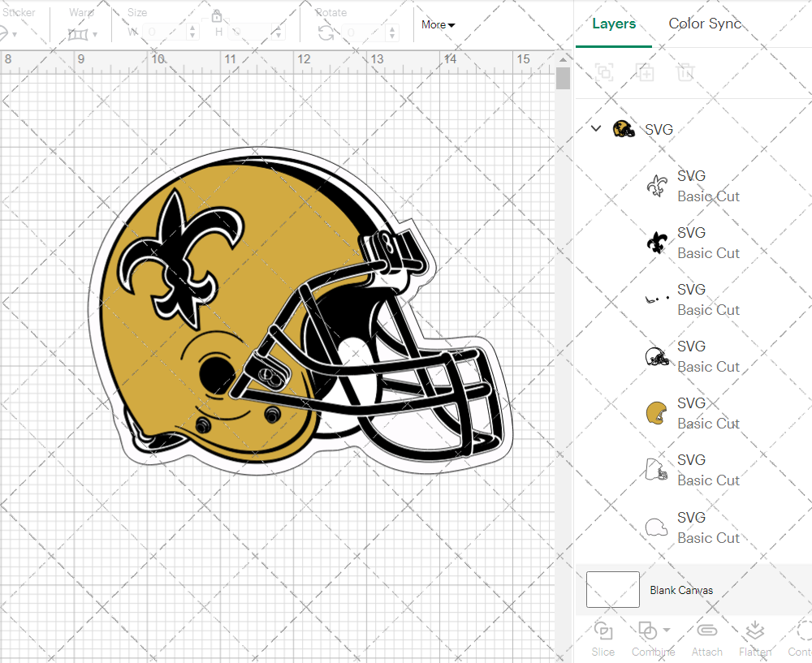Click the Duplicate icon in Layers panel
Viewport: 812px width, 663px height.
(x=646, y=72)
